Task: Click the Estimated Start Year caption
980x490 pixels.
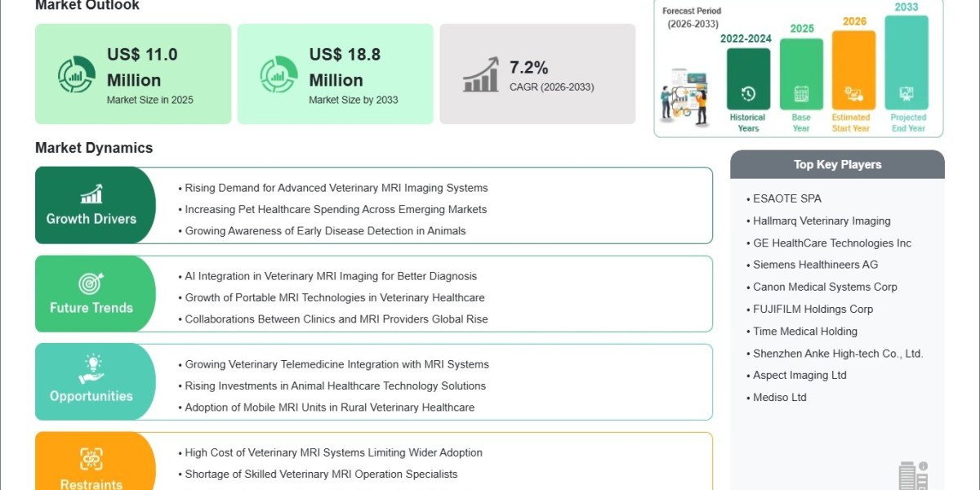Action: tap(851, 122)
